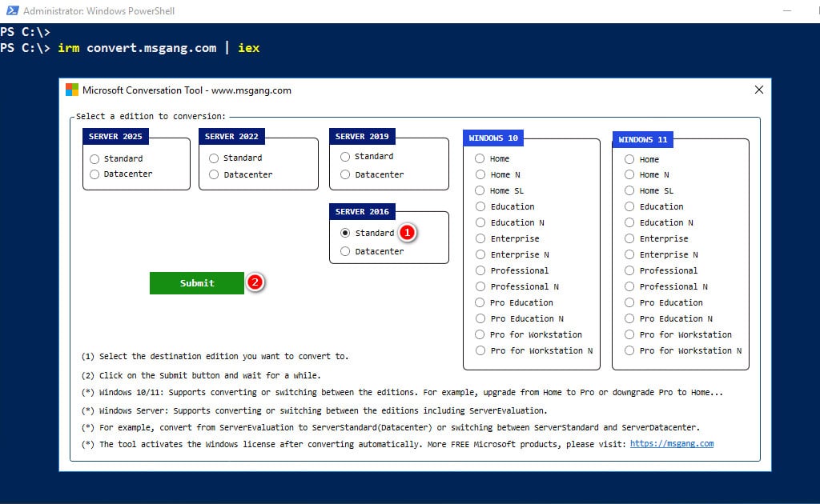Click the SERVER 2019 group header
This screenshot has height=504, width=820.
click(362, 136)
